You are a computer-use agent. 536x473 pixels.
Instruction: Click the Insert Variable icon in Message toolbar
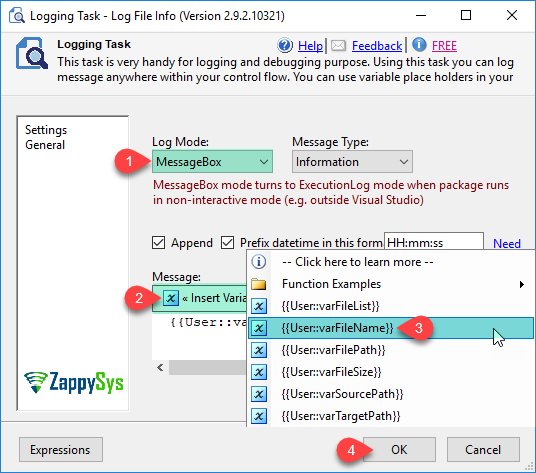[x=171, y=298]
